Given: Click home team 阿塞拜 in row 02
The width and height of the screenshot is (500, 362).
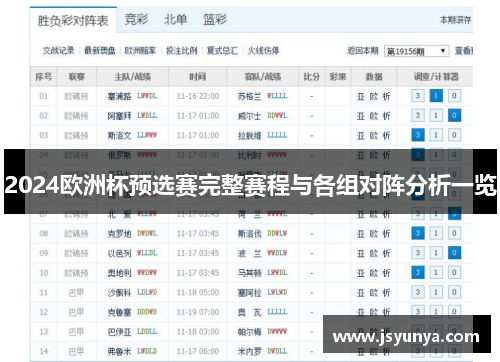Looking at the screenshot, I should tap(119, 116).
